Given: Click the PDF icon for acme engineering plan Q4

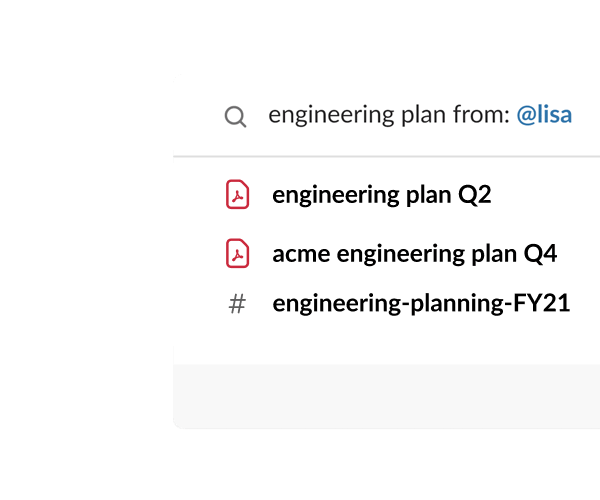Looking at the screenshot, I should pyautogui.click(x=237, y=254).
